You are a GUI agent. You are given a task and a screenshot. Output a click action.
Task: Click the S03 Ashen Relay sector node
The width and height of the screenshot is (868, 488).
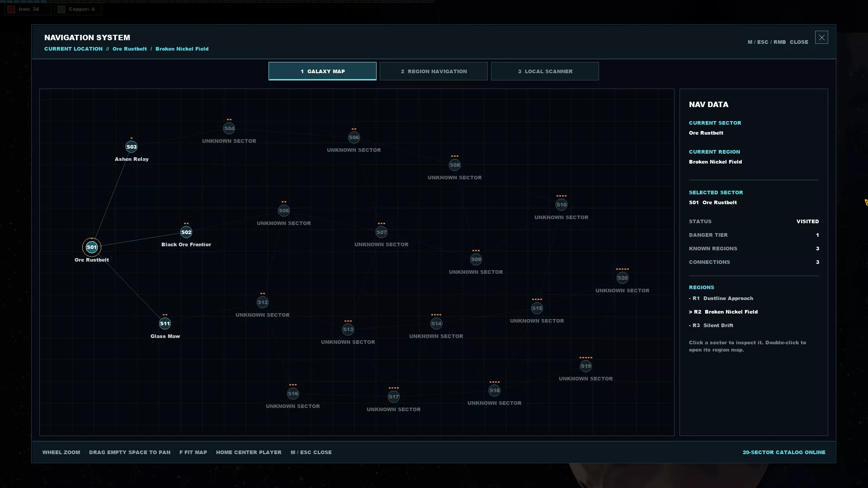tap(132, 147)
